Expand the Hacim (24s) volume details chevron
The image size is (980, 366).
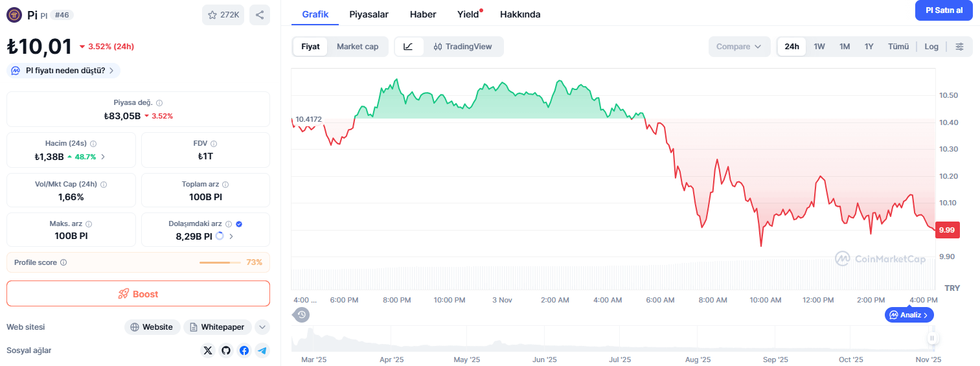[x=103, y=157]
